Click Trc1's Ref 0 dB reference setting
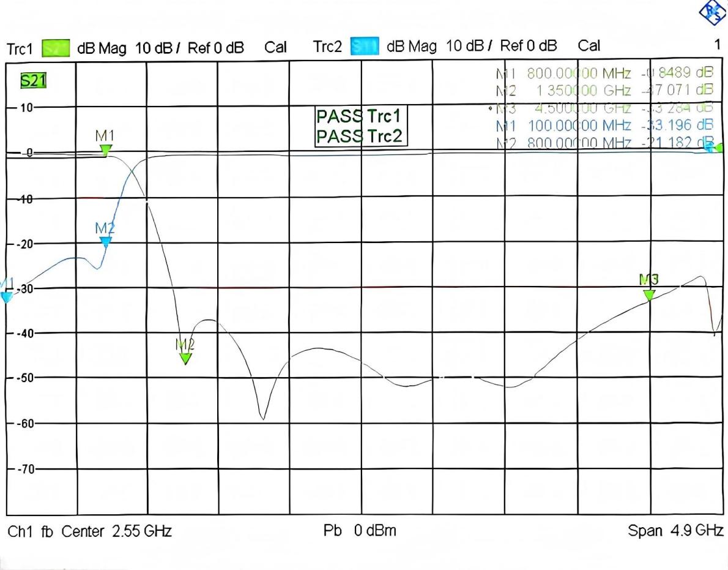 click(x=216, y=48)
